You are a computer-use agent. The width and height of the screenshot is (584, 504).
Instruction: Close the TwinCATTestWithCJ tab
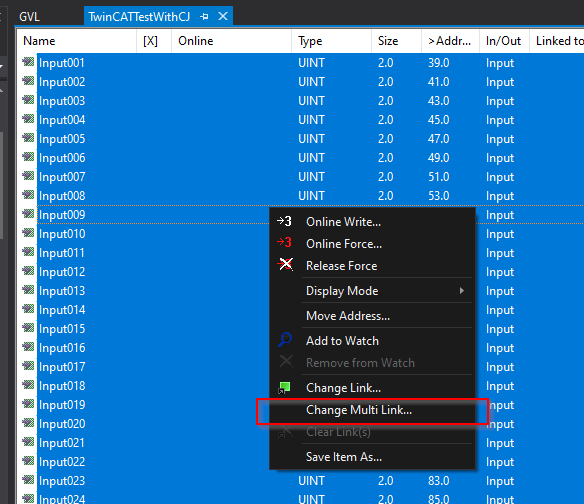click(223, 16)
